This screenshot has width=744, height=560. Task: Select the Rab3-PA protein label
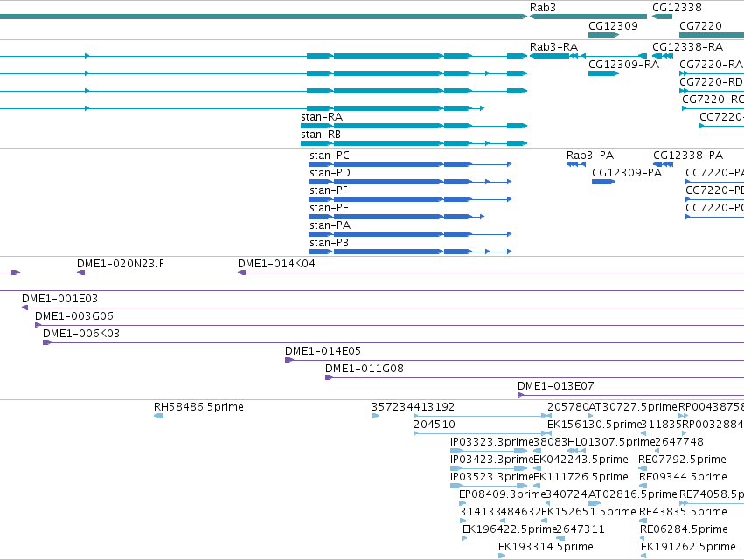coord(590,156)
